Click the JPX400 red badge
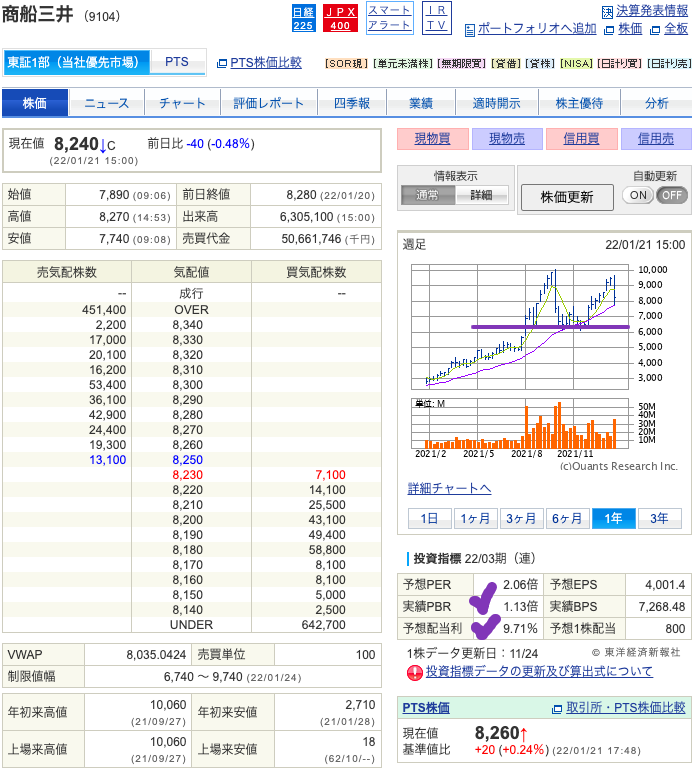The width and height of the screenshot is (699, 775). point(340,19)
